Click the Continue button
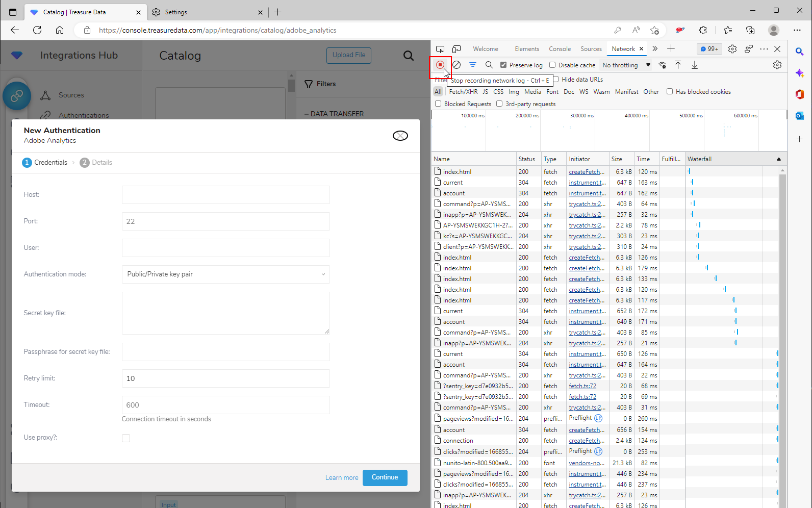Screen dimensions: 812x508 pyautogui.click(x=385, y=477)
